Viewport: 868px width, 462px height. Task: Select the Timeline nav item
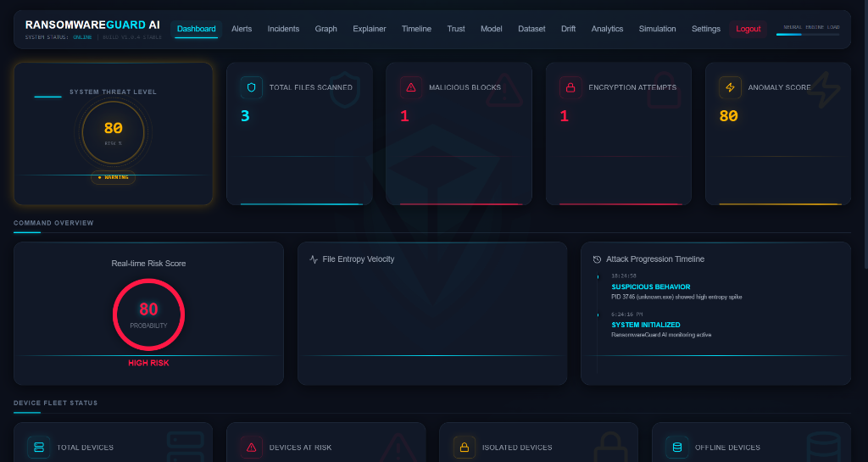click(416, 29)
